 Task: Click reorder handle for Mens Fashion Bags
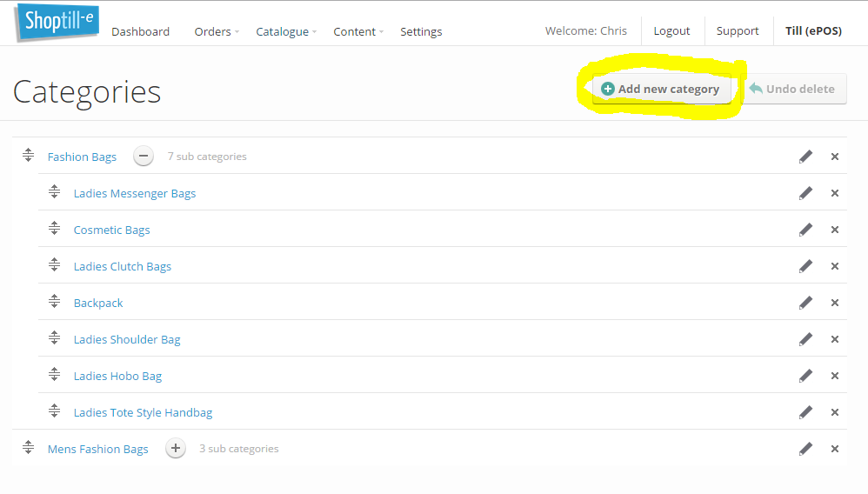tap(28, 448)
